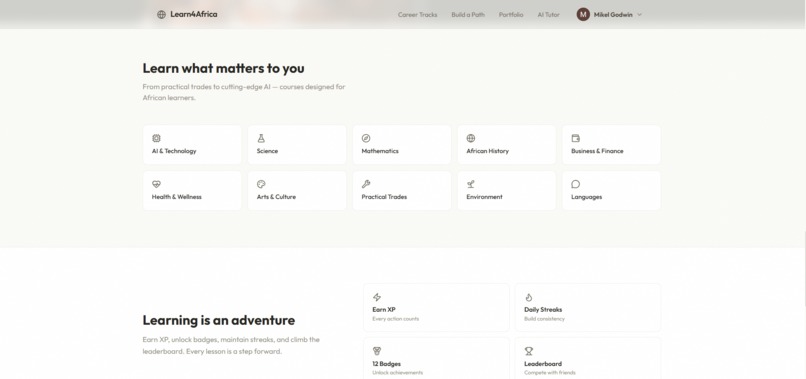This screenshot has width=806, height=379.
Task: Click the Languages speech bubble icon
Action: click(x=576, y=184)
